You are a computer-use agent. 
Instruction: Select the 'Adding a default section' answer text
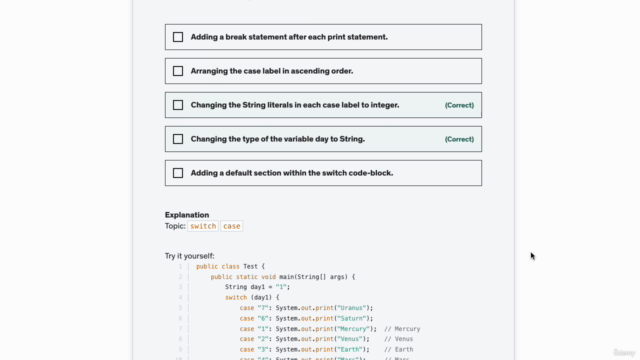click(x=292, y=173)
